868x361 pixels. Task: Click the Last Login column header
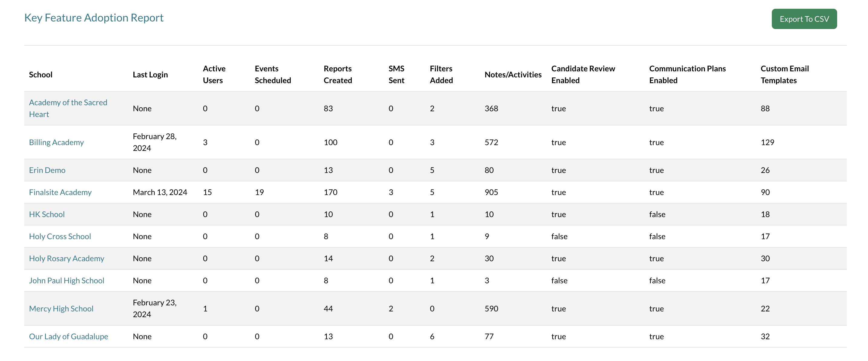click(150, 75)
